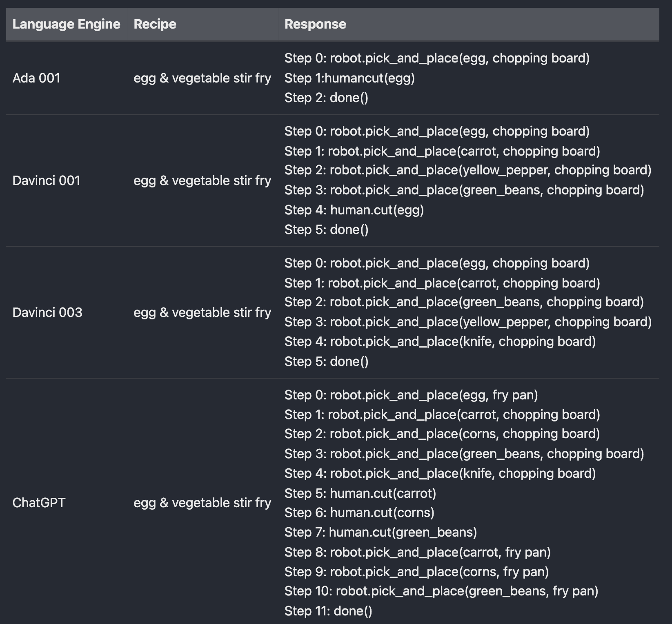The width and height of the screenshot is (672, 624).
Task: Click the Language Engine column header
Action: coord(66,24)
